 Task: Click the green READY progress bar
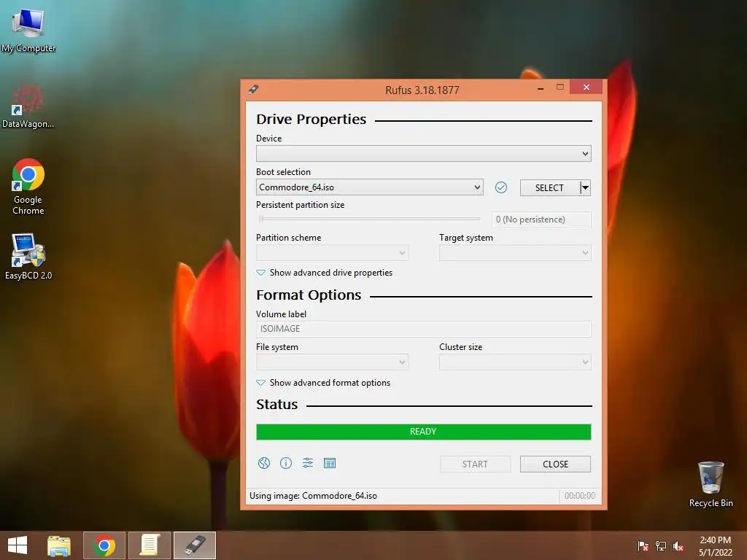click(424, 432)
